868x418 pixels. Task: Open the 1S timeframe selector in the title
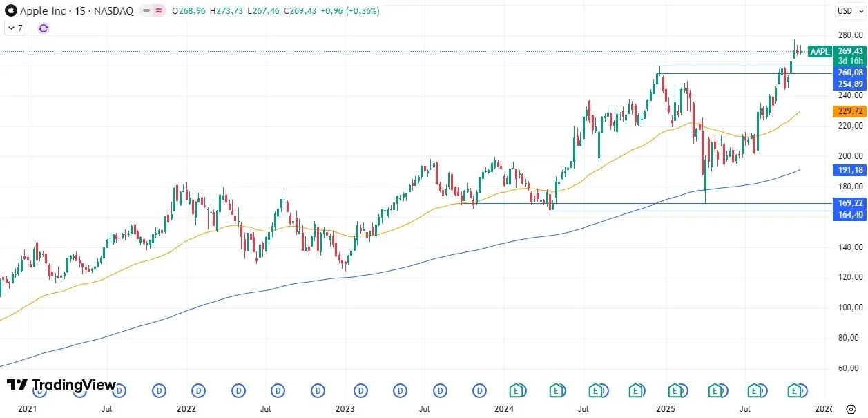point(81,10)
